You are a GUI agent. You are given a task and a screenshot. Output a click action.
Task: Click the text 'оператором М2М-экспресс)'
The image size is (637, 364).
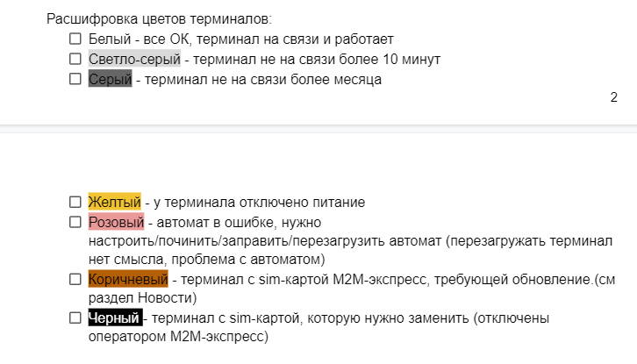(178, 336)
